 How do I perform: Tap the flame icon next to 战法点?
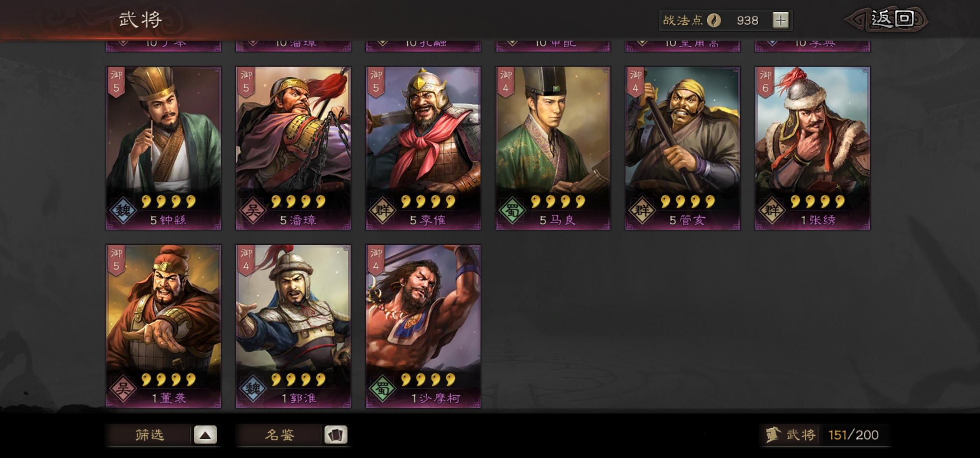point(714,20)
